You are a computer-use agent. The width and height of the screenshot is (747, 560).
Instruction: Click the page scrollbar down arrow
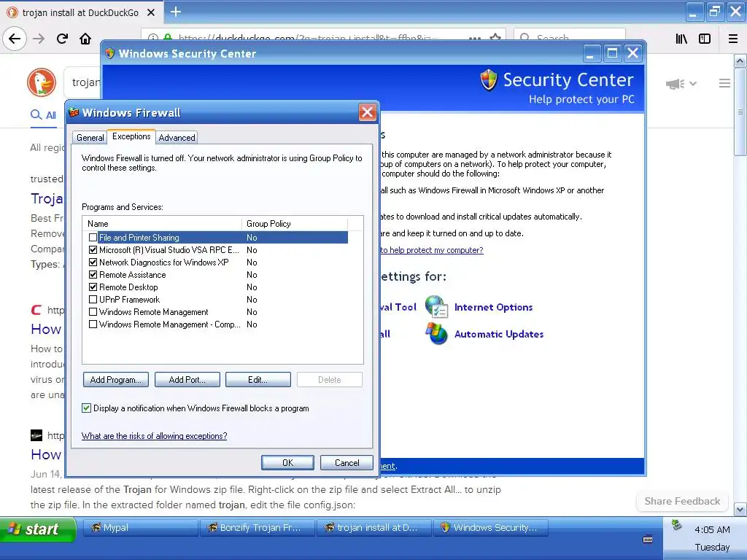click(740, 509)
